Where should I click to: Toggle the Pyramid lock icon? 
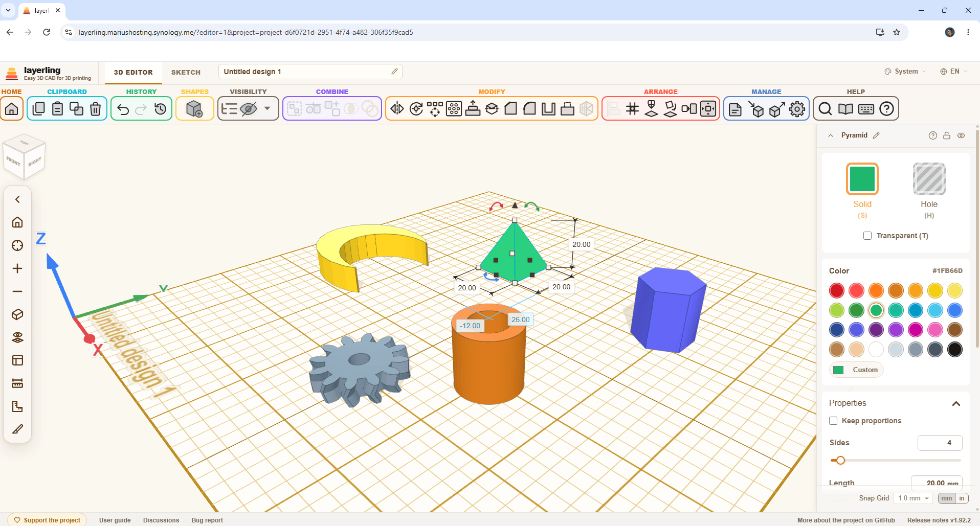click(947, 135)
